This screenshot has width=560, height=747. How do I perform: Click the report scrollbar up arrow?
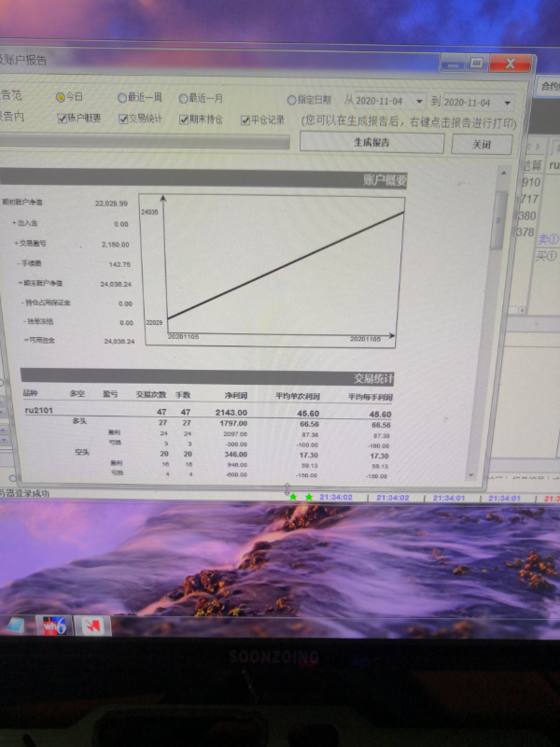[x=503, y=173]
